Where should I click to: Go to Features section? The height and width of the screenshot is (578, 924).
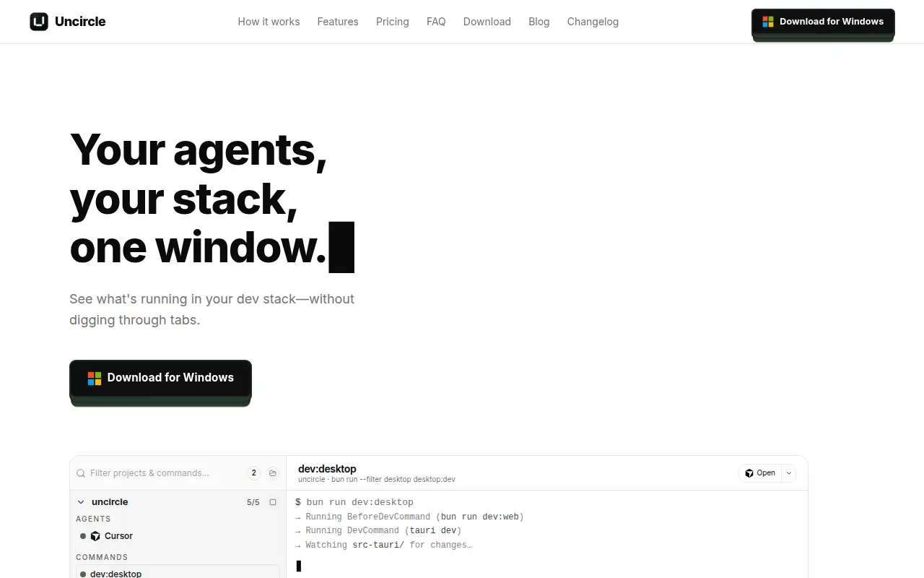point(338,22)
